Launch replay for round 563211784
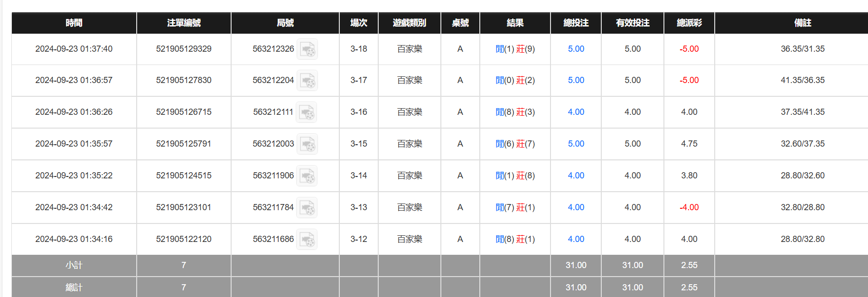The width and height of the screenshot is (868, 297). pyautogui.click(x=307, y=208)
